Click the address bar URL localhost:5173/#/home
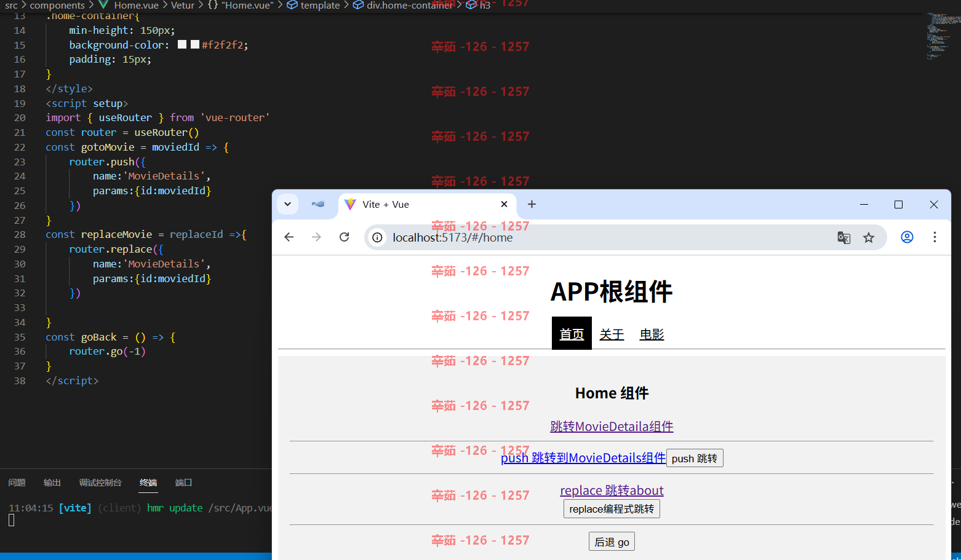The width and height of the screenshot is (961, 560). click(x=453, y=237)
